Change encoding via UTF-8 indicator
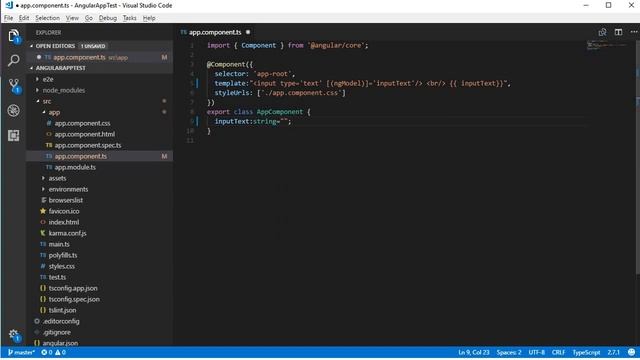Viewport: 640px width, 360px height. point(537,352)
